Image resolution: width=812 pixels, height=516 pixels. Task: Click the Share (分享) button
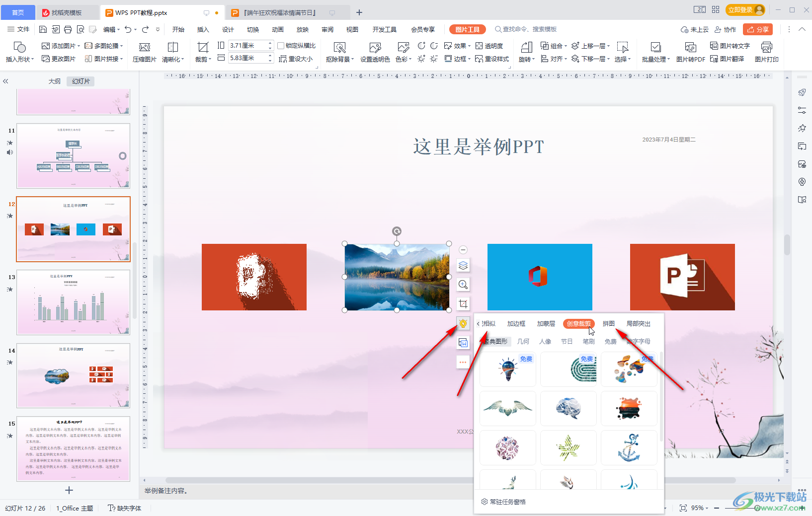coord(758,29)
